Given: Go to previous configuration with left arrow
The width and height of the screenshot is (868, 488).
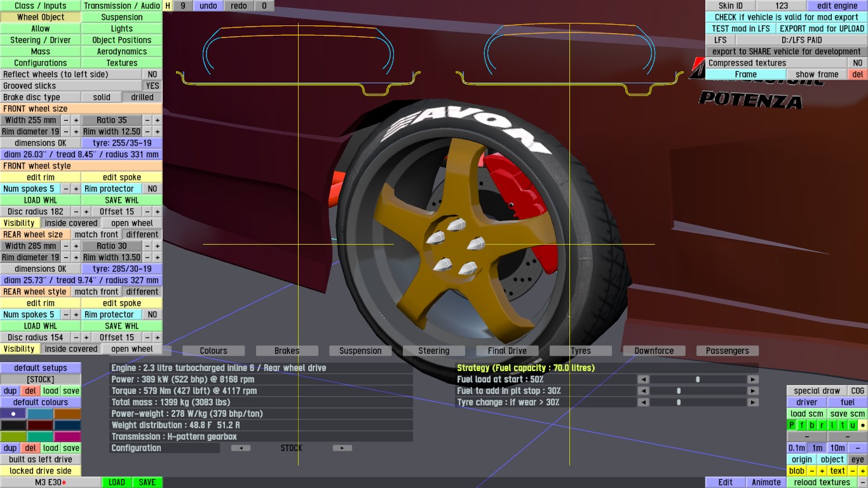Looking at the screenshot, I should point(240,448).
